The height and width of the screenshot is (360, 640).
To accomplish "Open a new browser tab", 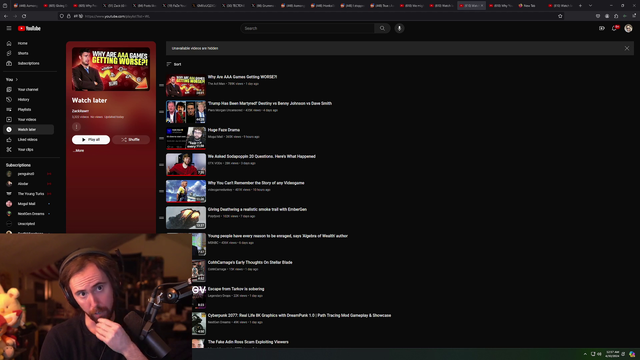I will coord(580,6).
